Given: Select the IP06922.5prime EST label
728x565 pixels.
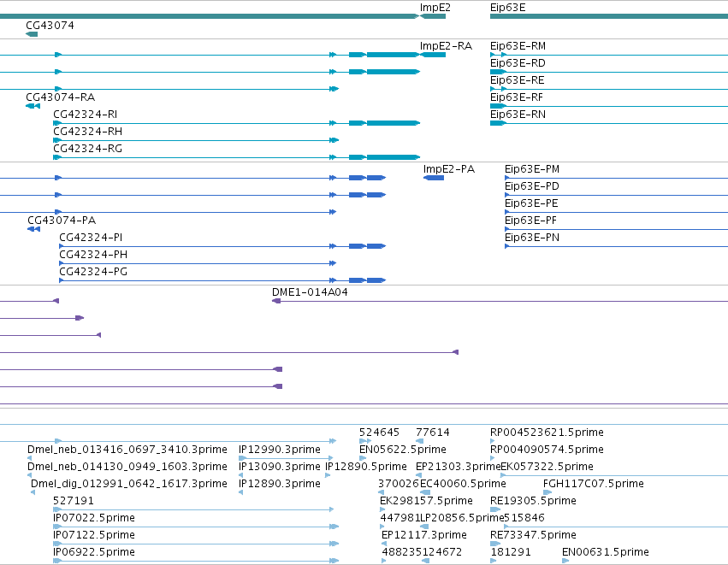Looking at the screenshot, I should click(94, 552).
